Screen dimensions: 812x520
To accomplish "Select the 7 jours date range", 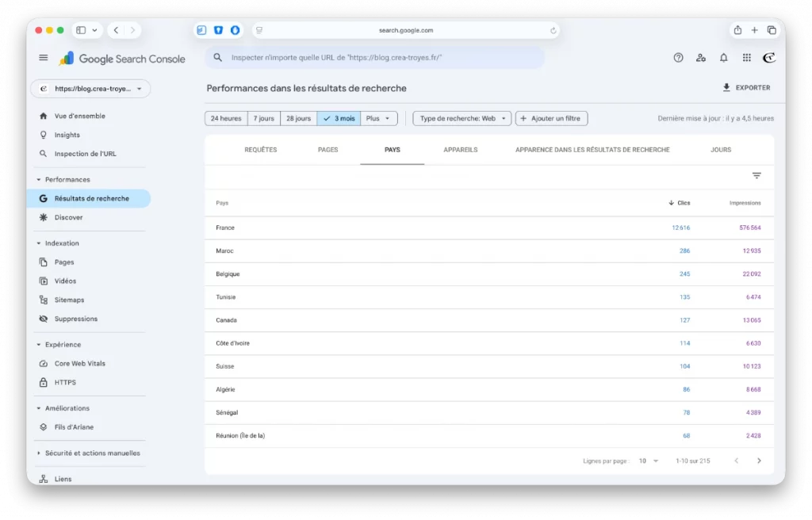I will tap(264, 118).
